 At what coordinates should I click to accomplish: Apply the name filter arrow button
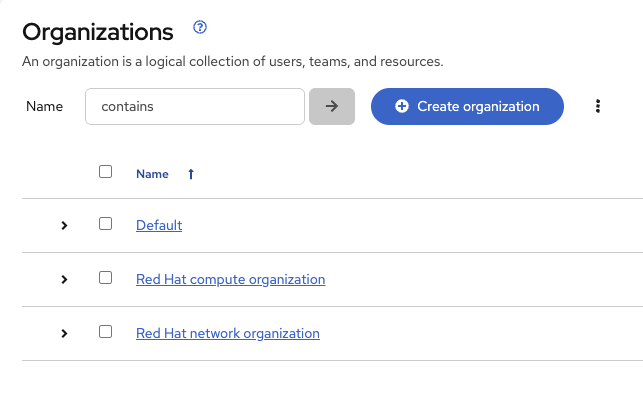click(x=332, y=107)
